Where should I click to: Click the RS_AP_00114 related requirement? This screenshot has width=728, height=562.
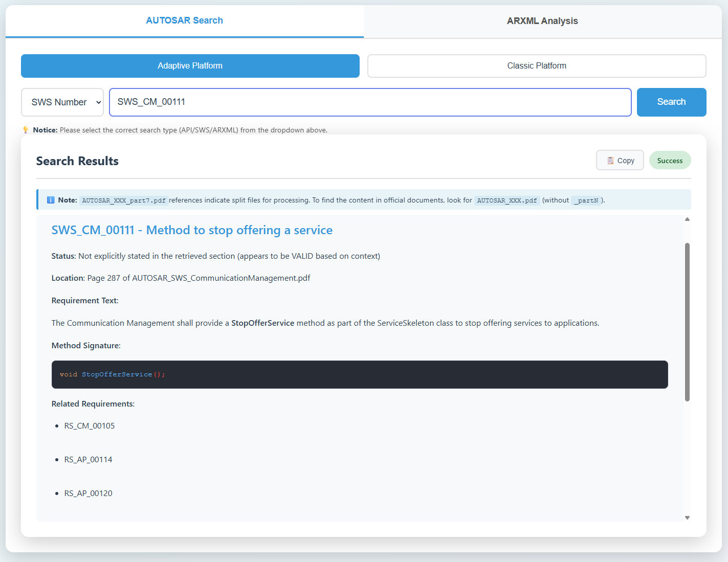(88, 460)
